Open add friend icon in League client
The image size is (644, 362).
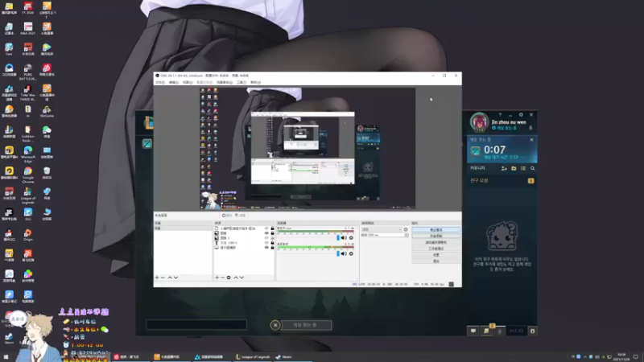[504, 168]
